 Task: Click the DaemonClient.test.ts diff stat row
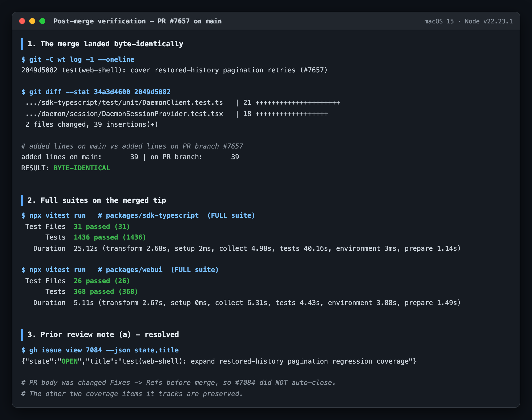(183, 103)
